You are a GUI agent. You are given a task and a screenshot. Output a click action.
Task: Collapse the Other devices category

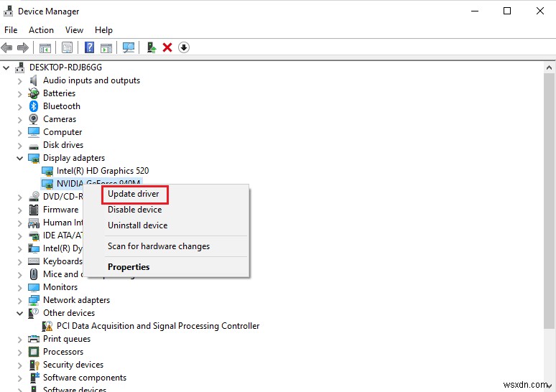pos(20,313)
